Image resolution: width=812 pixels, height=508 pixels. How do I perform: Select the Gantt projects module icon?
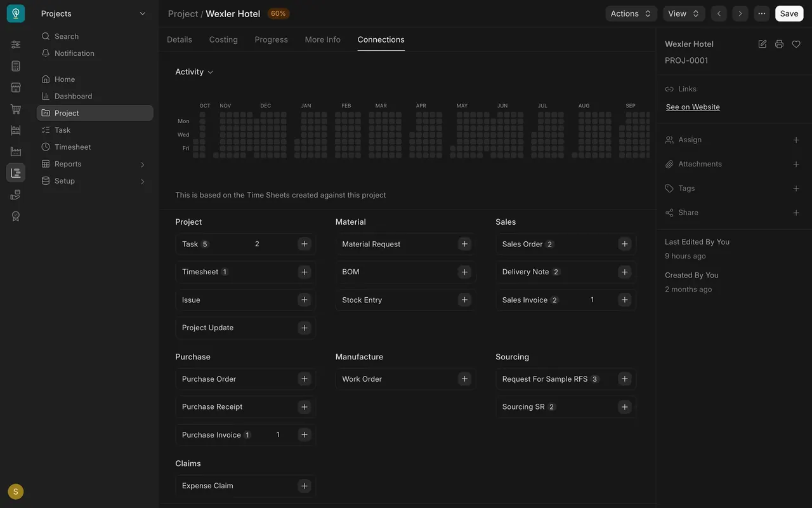pyautogui.click(x=16, y=173)
